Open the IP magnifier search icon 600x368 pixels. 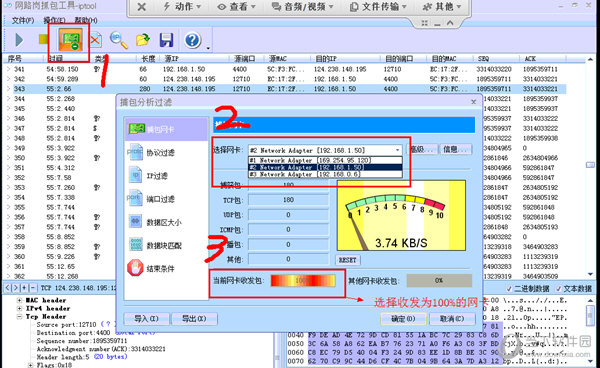pyautogui.click(x=119, y=40)
